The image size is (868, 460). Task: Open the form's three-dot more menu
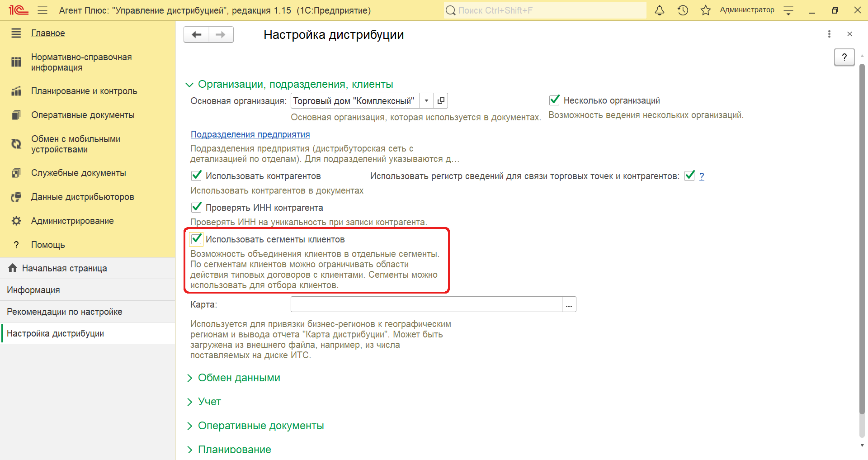(x=829, y=34)
